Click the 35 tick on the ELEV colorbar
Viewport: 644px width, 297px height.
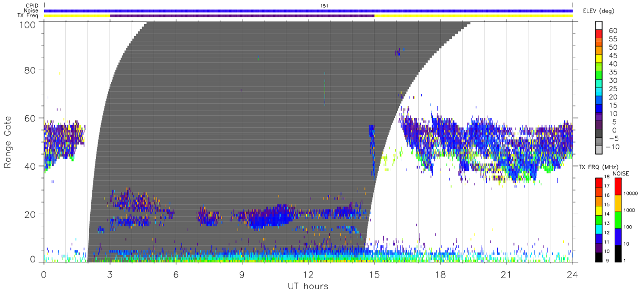tap(612, 72)
